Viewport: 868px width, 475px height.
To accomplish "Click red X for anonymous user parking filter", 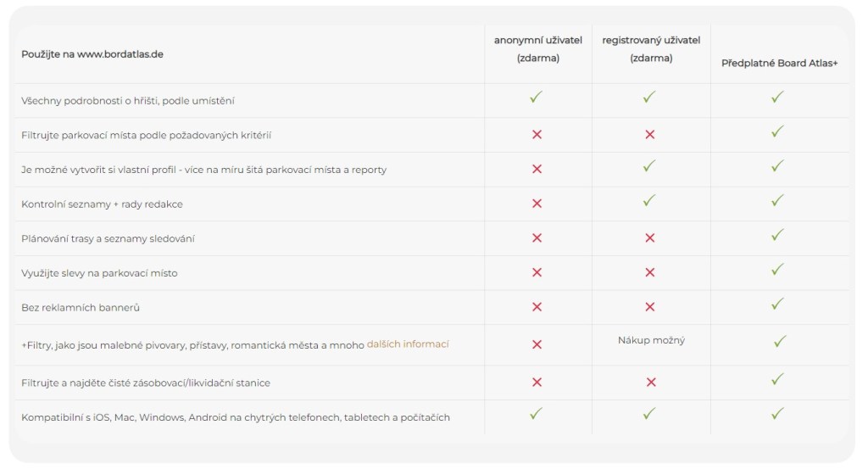I will pos(537,134).
